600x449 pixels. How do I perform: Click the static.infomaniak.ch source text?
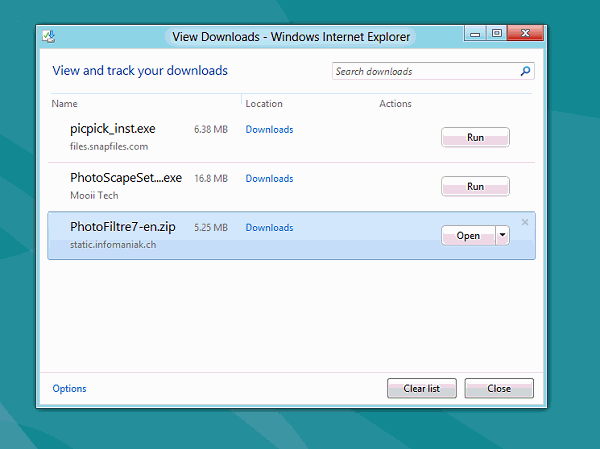point(113,245)
